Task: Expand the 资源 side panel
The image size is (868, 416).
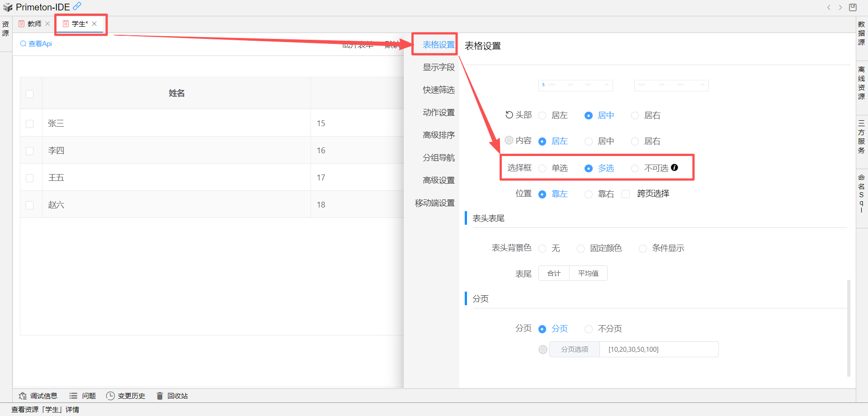Action: pos(5,29)
